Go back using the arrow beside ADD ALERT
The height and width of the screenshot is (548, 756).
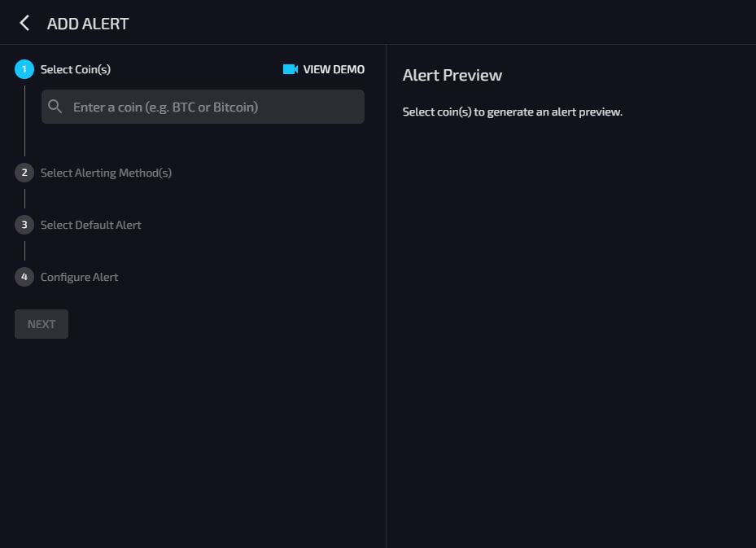click(x=24, y=23)
